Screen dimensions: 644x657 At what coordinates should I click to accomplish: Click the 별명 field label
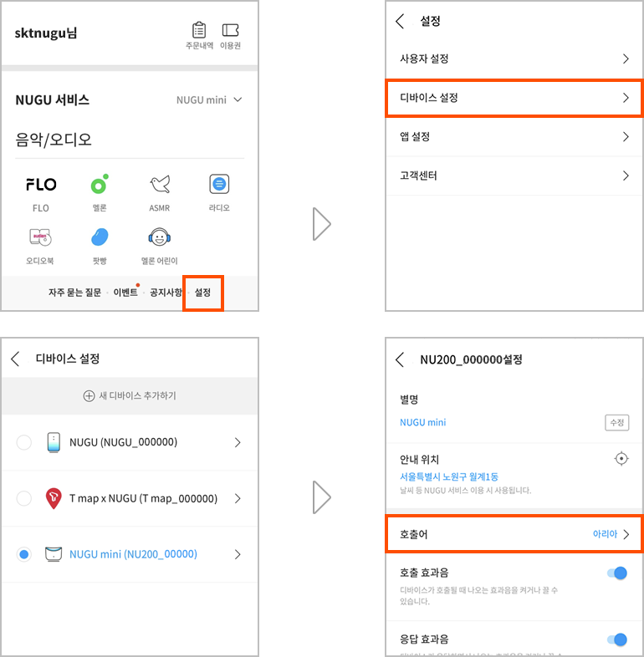coord(409,400)
